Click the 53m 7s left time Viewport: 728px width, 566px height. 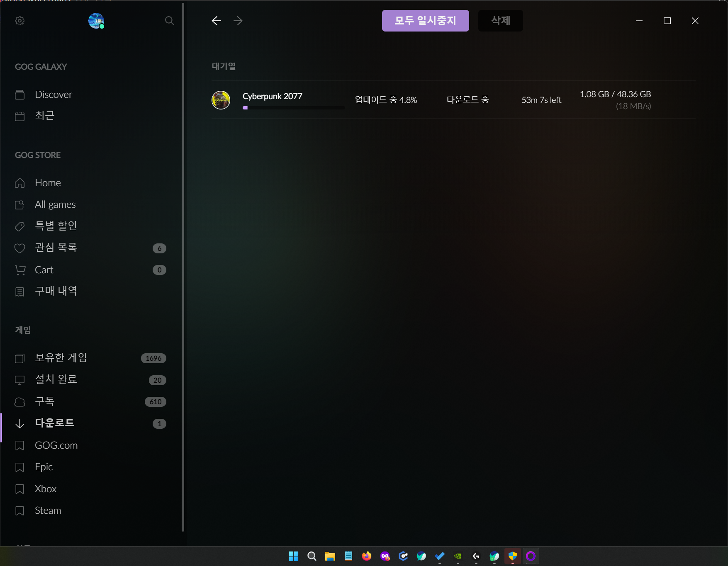tap(541, 100)
